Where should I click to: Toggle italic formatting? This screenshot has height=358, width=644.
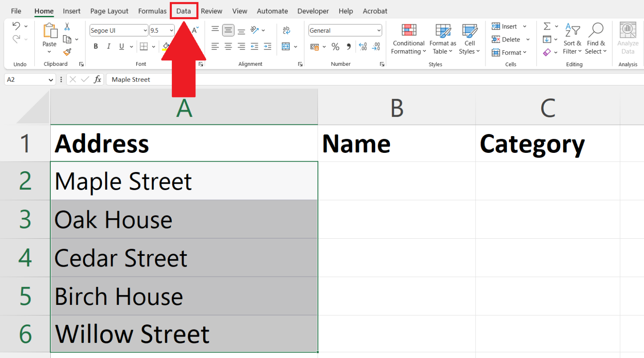pyautogui.click(x=109, y=46)
